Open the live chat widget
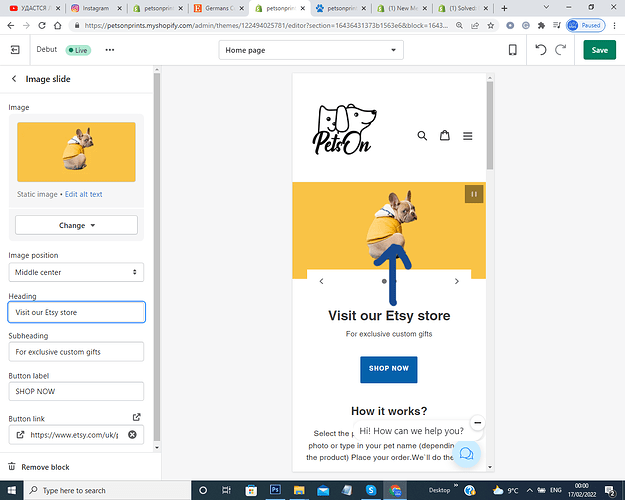The width and height of the screenshot is (625, 500). pos(466,454)
